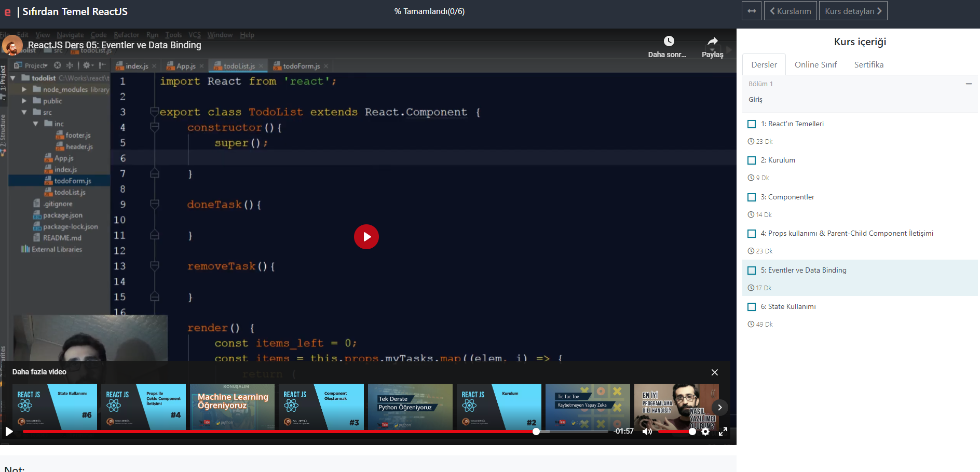Open the 'Component Oluşturmak #3' thumbnail
Screen dimensions: 980x472
tap(321, 407)
